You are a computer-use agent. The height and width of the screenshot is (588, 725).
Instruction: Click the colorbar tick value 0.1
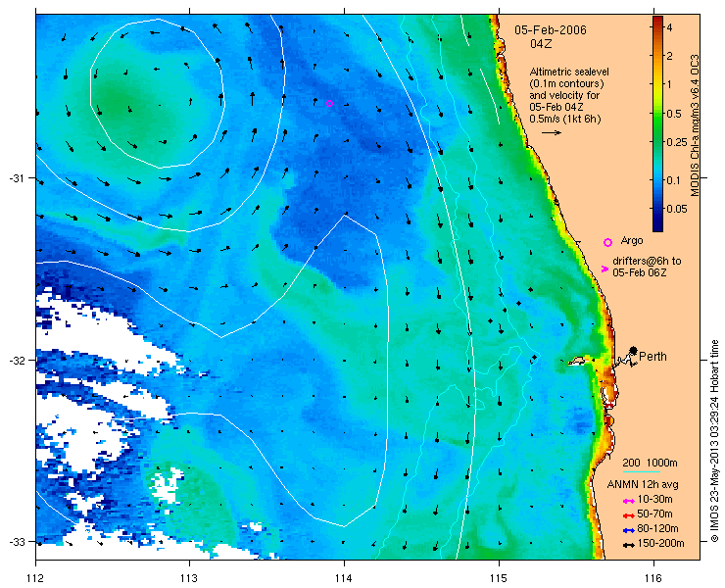click(674, 180)
